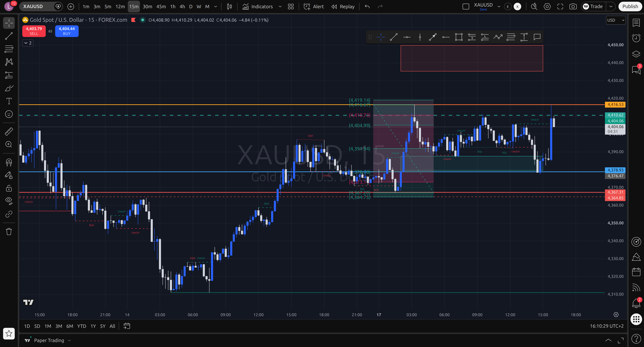The image size is (644, 347).
Task: Toggle fullscreen mode
Action: point(560,7)
